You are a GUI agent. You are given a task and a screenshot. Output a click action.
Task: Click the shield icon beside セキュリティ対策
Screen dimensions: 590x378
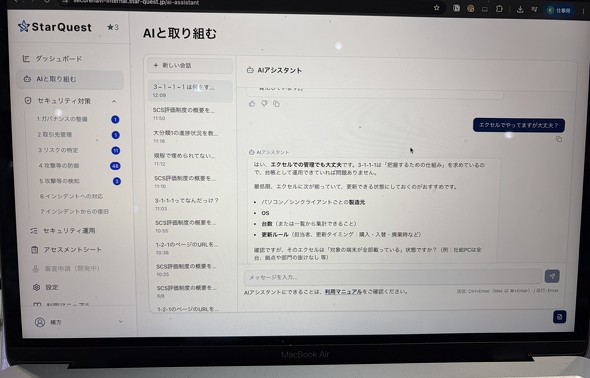pyautogui.click(x=28, y=100)
